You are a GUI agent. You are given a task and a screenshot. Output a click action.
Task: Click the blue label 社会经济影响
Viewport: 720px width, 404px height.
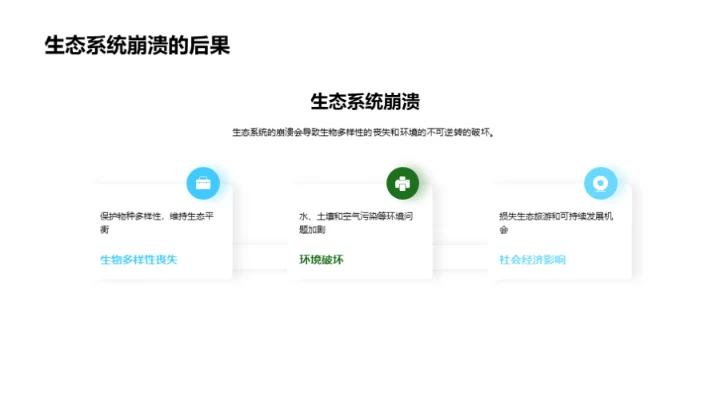532,260
